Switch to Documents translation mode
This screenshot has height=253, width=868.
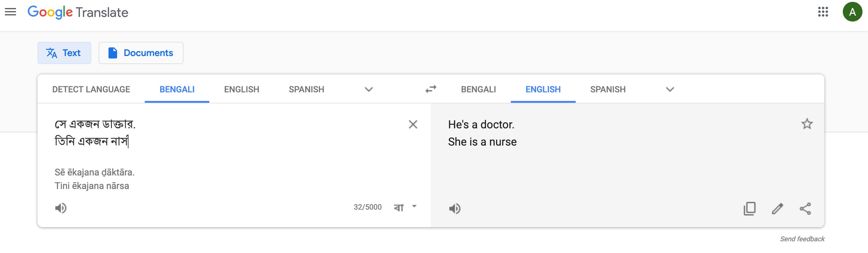(141, 53)
